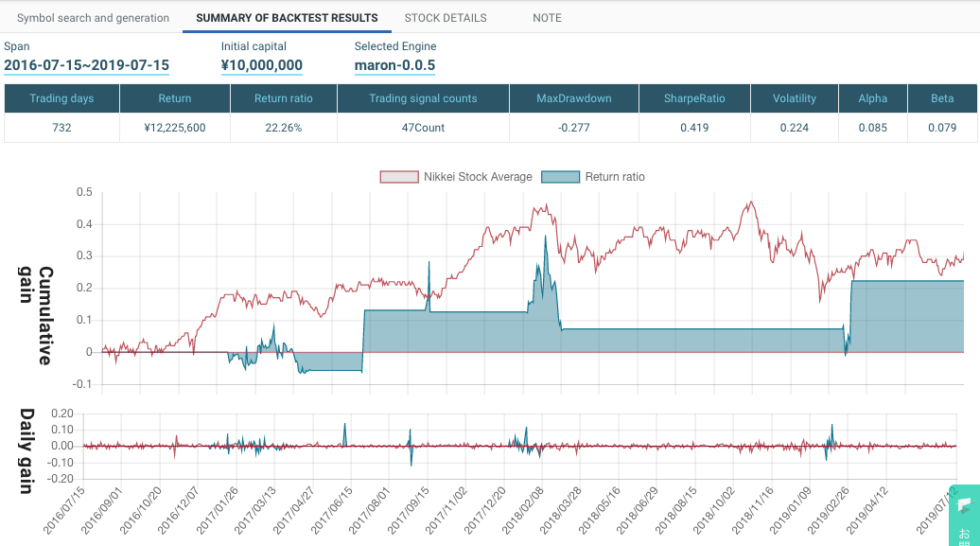The width and height of the screenshot is (980, 546).
Task: Click the pink Nikkei legend color swatch
Action: 398,176
